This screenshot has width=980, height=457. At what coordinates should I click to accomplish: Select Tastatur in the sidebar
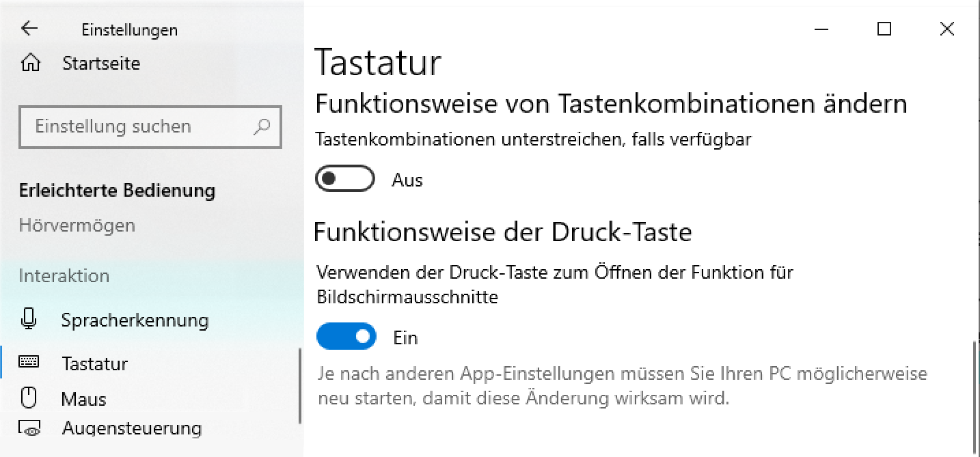click(x=95, y=363)
